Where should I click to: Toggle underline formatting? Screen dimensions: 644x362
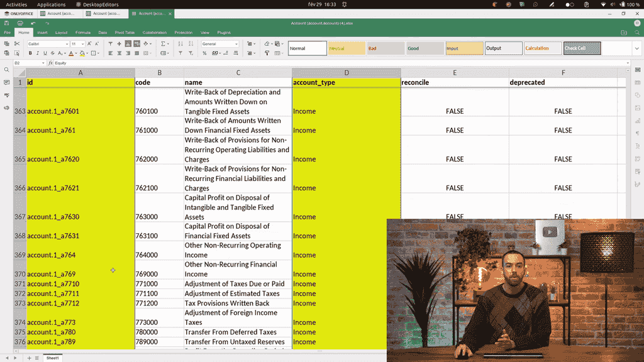(x=45, y=53)
